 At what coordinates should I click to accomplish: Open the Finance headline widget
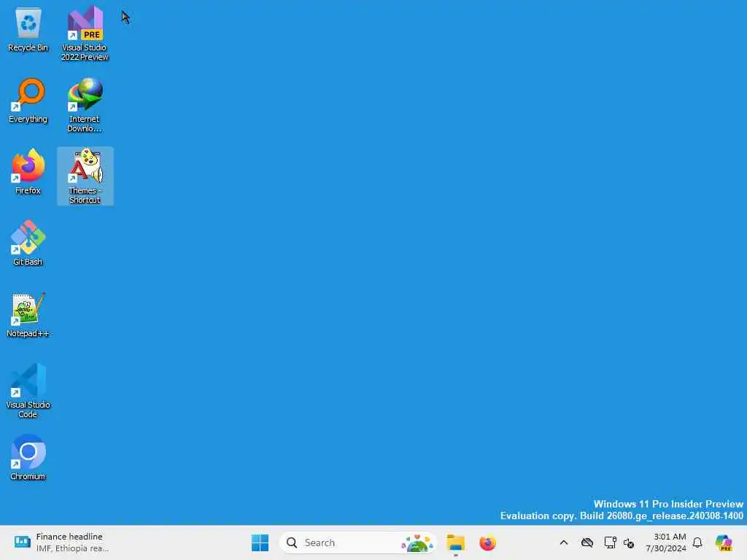click(x=61, y=542)
